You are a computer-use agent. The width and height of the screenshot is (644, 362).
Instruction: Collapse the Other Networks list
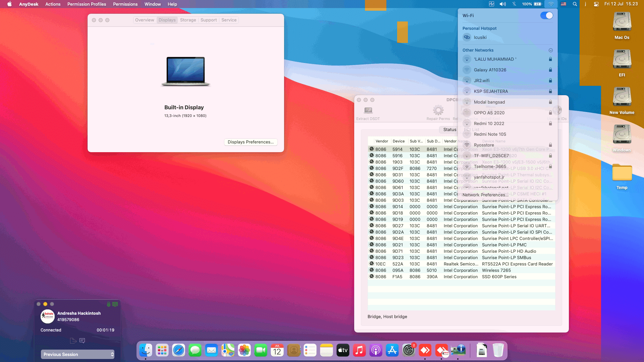(550, 50)
